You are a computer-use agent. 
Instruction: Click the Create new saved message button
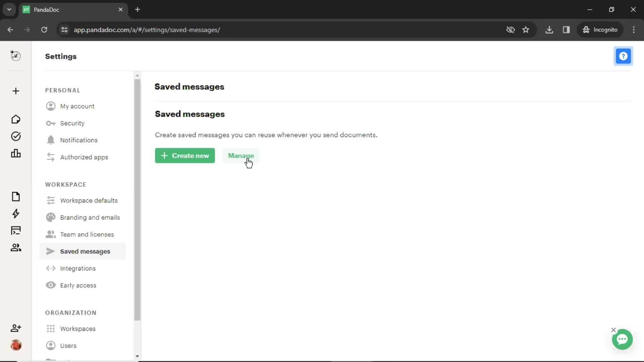(x=185, y=156)
